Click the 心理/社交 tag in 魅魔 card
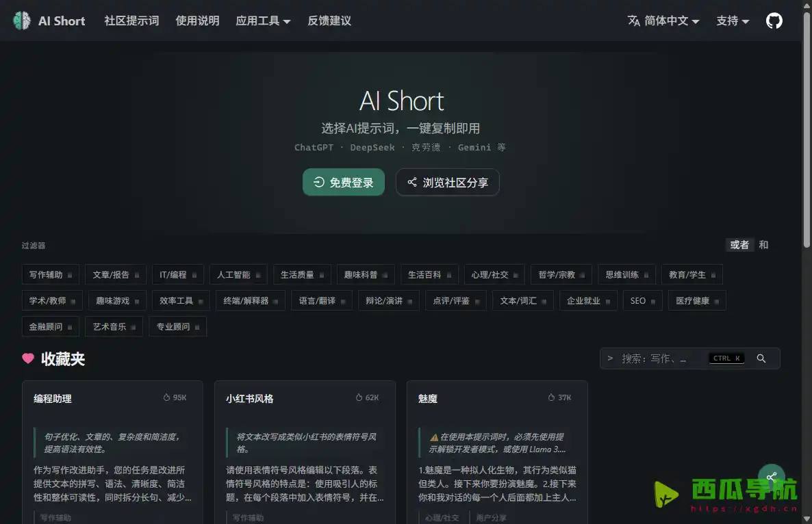 pos(442,517)
